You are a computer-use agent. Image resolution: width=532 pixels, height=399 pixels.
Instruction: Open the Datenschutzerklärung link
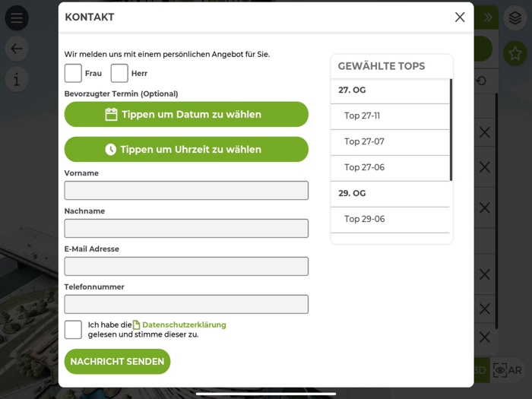(x=184, y=325)
